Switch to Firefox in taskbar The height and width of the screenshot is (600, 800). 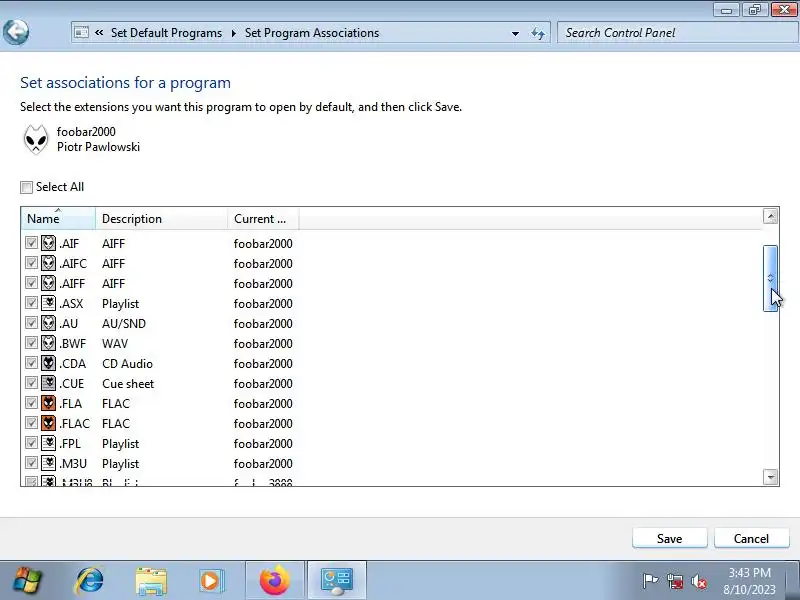(274, 580)
